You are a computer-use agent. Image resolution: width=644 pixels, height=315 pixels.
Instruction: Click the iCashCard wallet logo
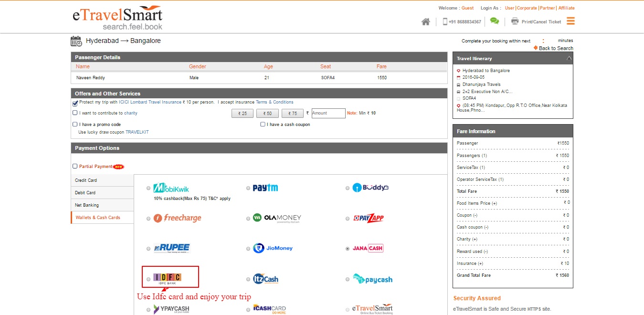[269, 309]
